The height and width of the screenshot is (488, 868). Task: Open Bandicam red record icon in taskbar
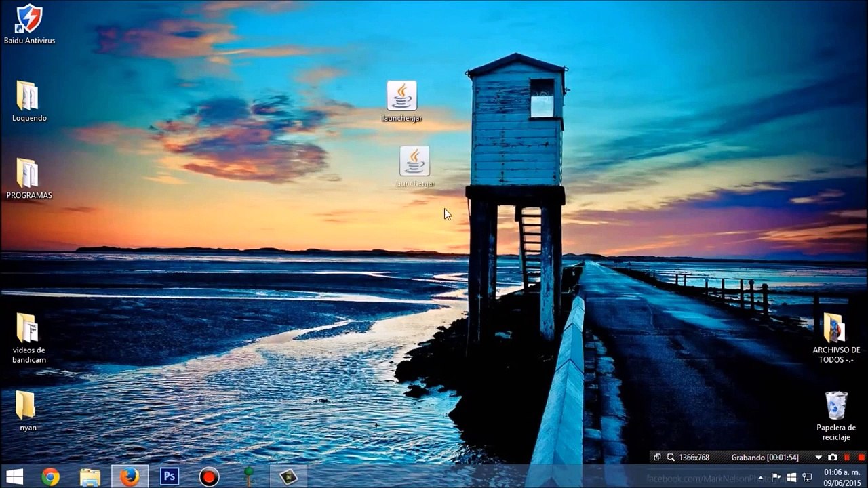tap(209, 477)
